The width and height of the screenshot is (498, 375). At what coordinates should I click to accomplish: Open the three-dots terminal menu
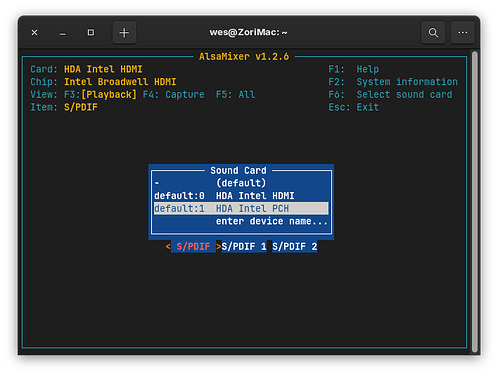click(462, 33)
